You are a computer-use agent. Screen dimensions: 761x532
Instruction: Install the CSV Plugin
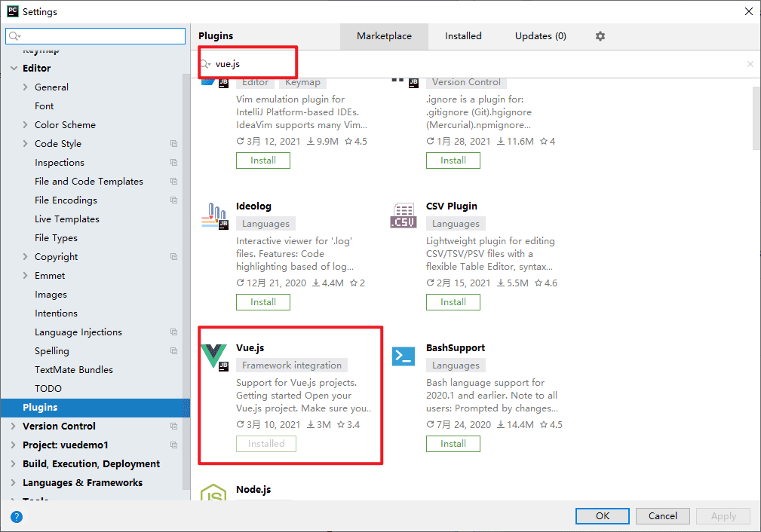pyautogui.click(x=453, y=302)
